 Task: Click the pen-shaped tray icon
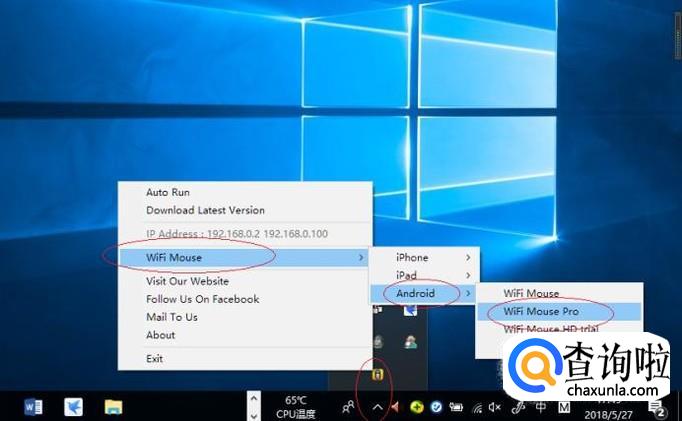[518, 407]
